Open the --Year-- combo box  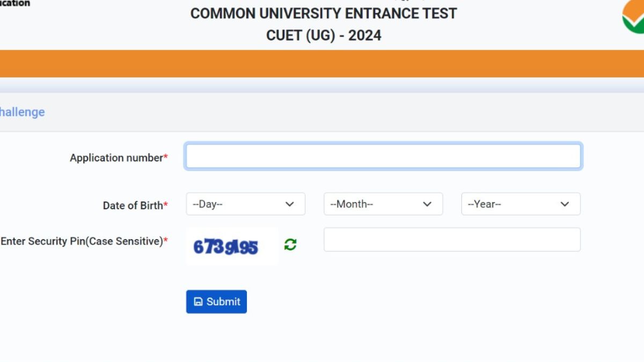pyautogui.click(x=520, y=204)
